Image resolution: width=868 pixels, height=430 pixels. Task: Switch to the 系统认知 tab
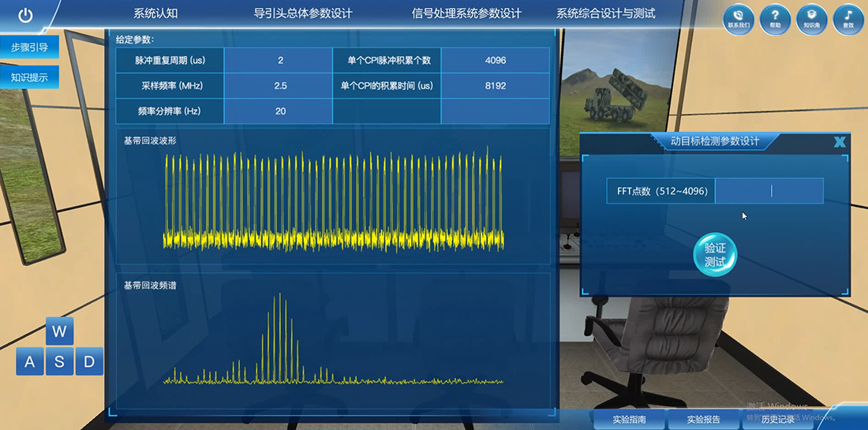tap(155, 13)
